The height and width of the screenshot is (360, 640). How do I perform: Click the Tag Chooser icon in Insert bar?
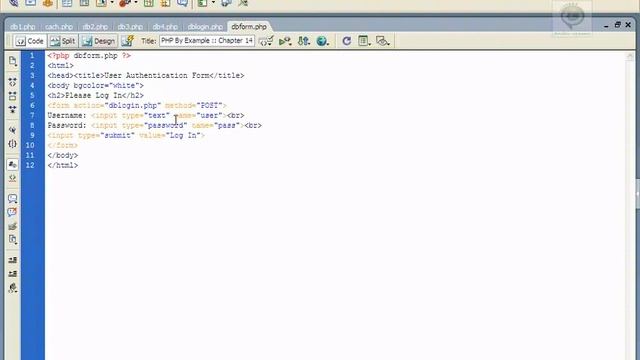[243, 3]
